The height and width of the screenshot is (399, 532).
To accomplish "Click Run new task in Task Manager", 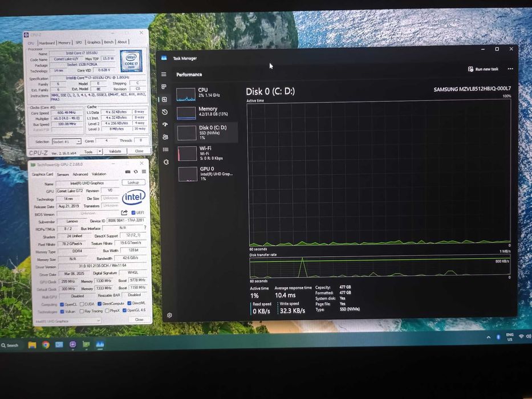I will coord(483,69).
